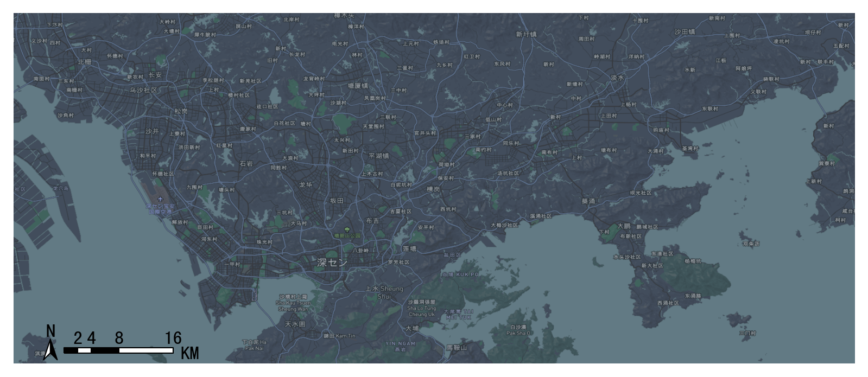Image resolution: width=868 pixels, height=377 pixels.
Task: Click the scale bar number 16
Action: 173,338
